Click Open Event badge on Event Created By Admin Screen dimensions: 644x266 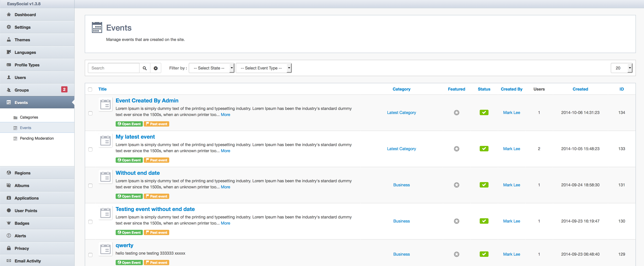[129, 124]
